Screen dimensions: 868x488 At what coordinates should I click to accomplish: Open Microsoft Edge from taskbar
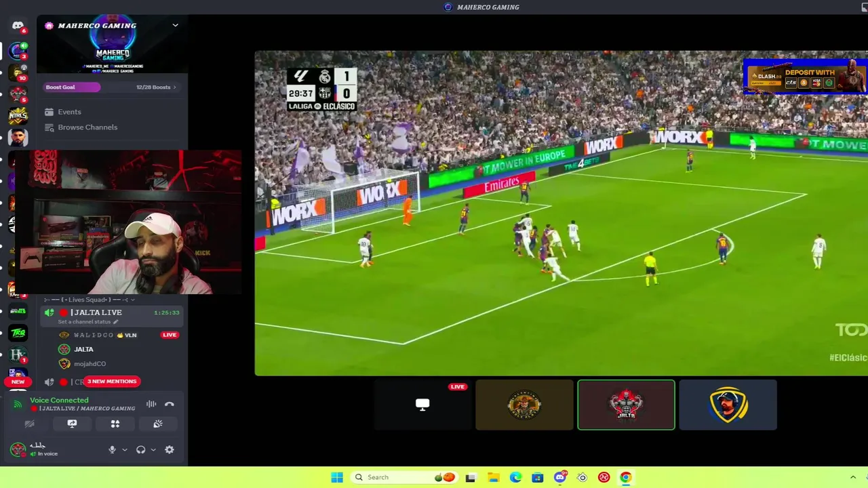coord(515,477)
